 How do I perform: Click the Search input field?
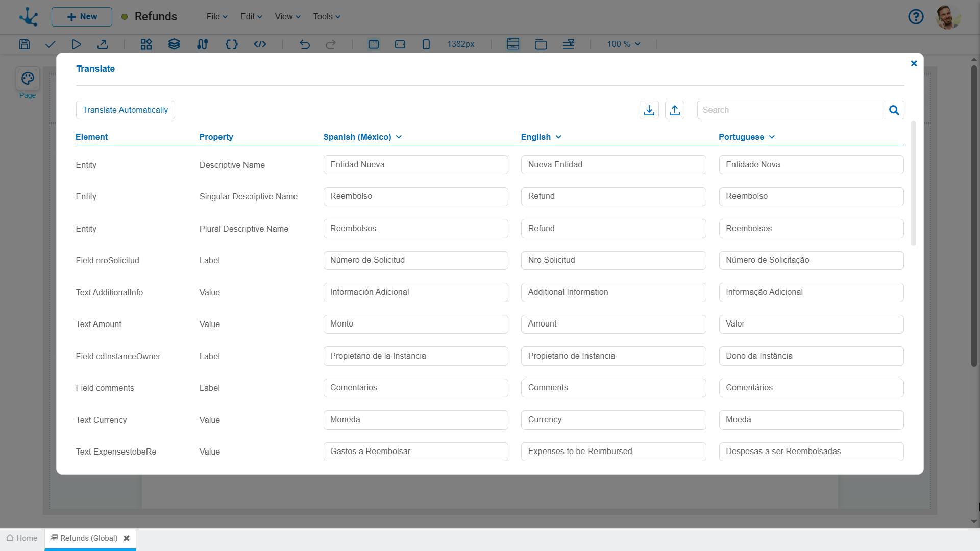click(x=790, y=110)
